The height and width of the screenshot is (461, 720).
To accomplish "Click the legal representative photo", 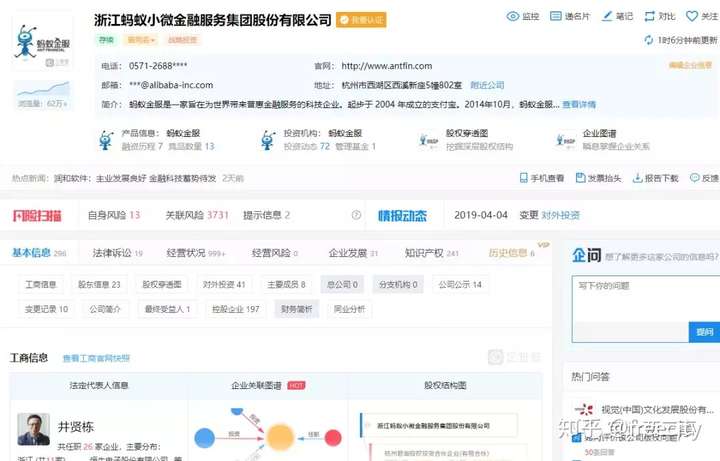I will (x=34, y=429).
